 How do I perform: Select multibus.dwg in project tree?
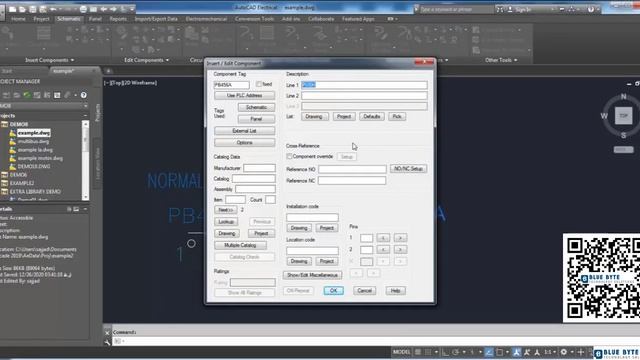click(x=33, y=141)
